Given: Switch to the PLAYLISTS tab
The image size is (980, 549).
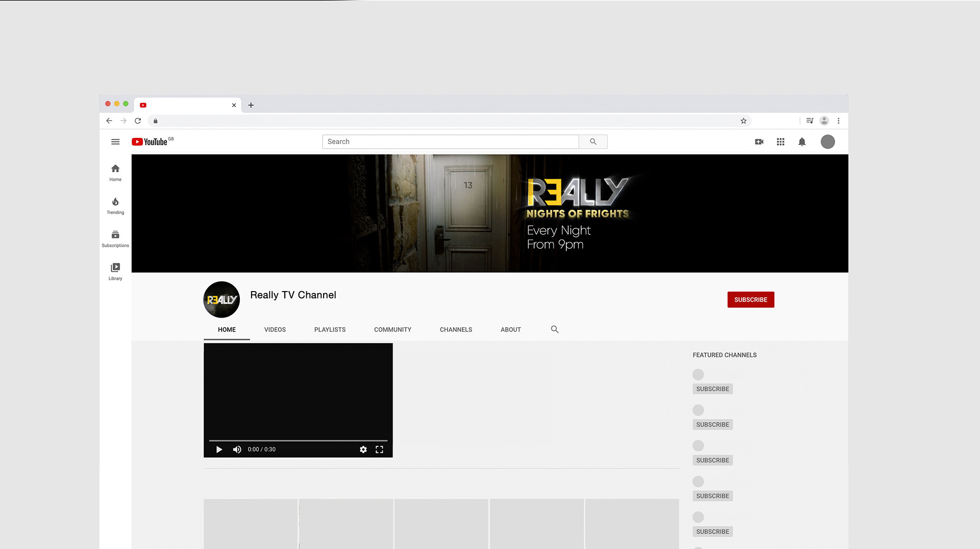Looking at the screenshot, I should 330,329.
